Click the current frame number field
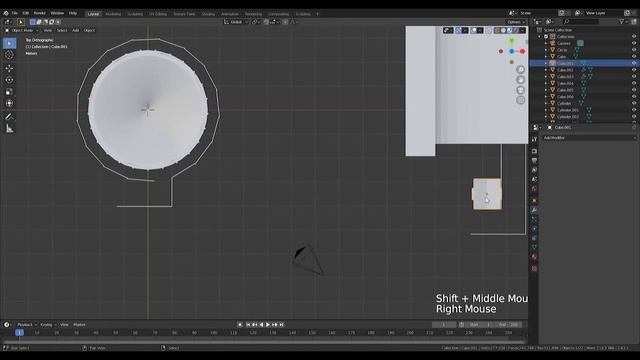The width and height of the screenshot is (640, 360). 444,325
